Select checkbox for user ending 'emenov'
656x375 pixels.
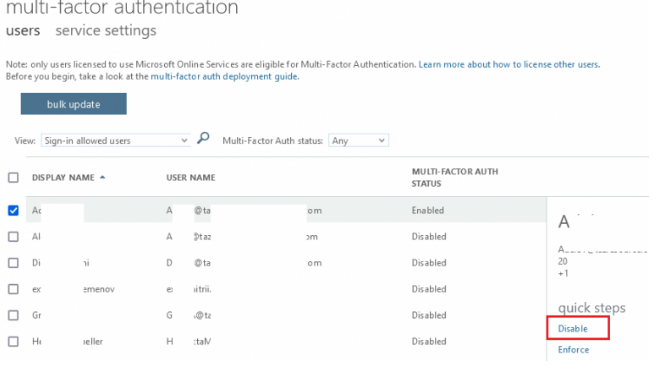tap(13, 289)
